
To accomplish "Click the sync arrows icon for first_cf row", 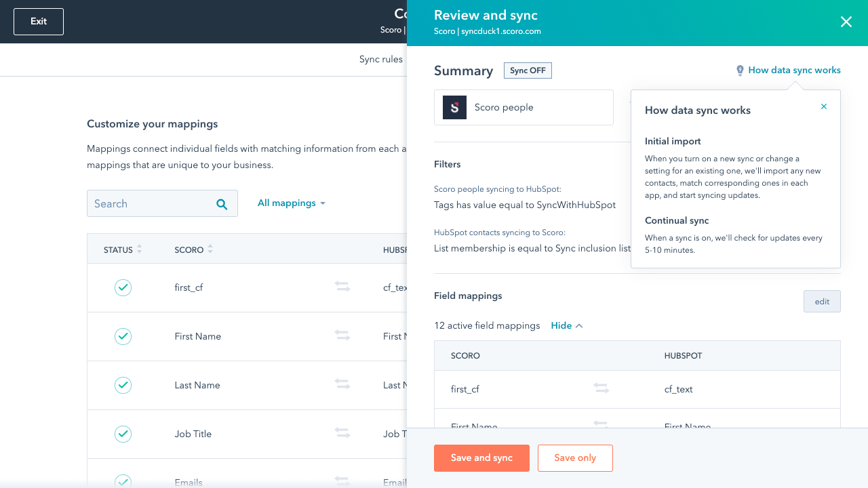I will coord(342,287).
